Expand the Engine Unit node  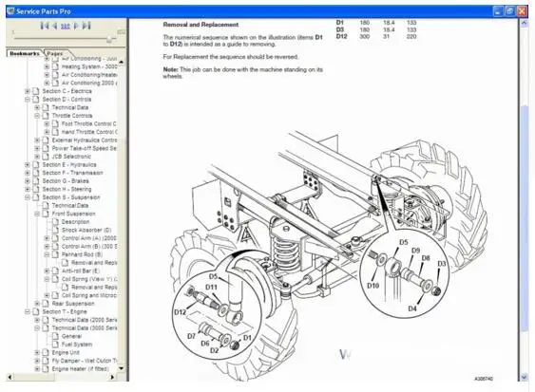37,352
